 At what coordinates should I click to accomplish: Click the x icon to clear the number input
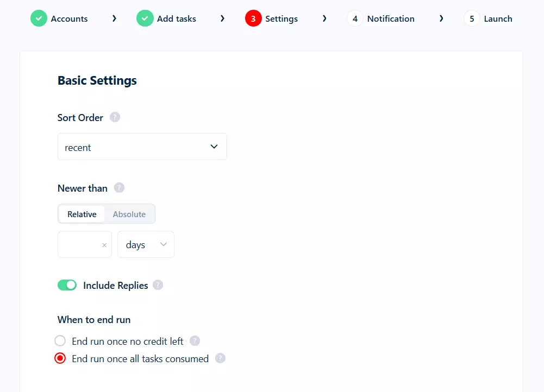click(x=104, y=244)
